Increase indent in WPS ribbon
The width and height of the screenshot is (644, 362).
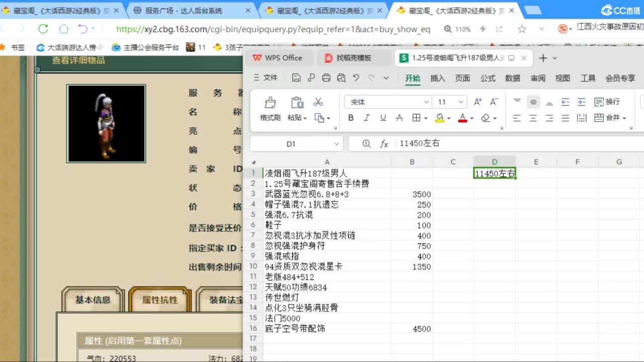pyautogui.click(x=582, y=102)
